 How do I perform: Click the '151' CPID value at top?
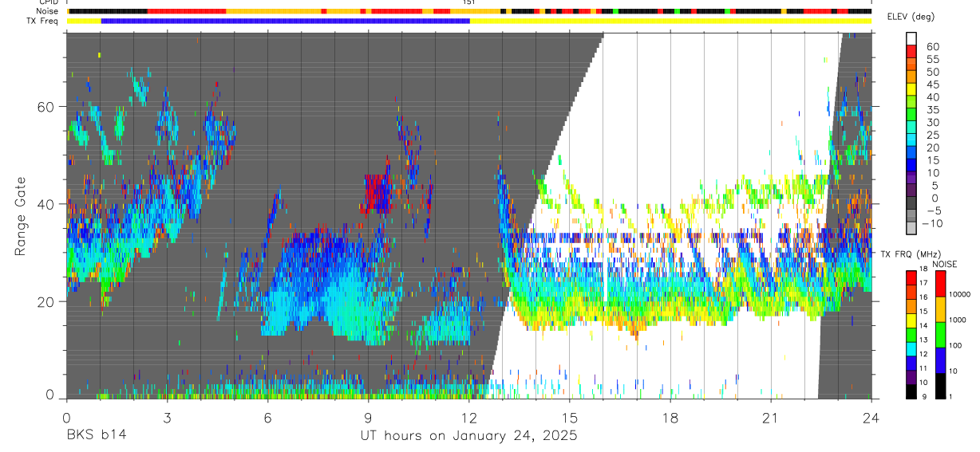click(x=469, y=2)
